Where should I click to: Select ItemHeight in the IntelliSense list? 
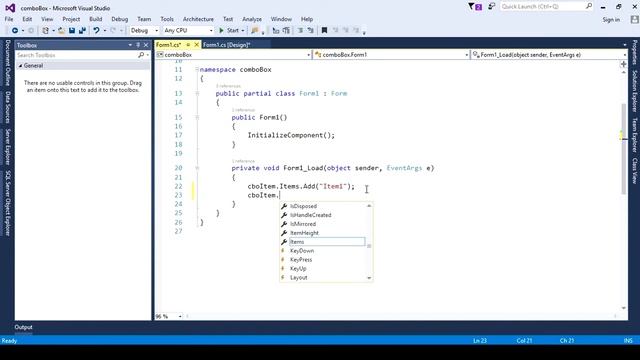322,233
